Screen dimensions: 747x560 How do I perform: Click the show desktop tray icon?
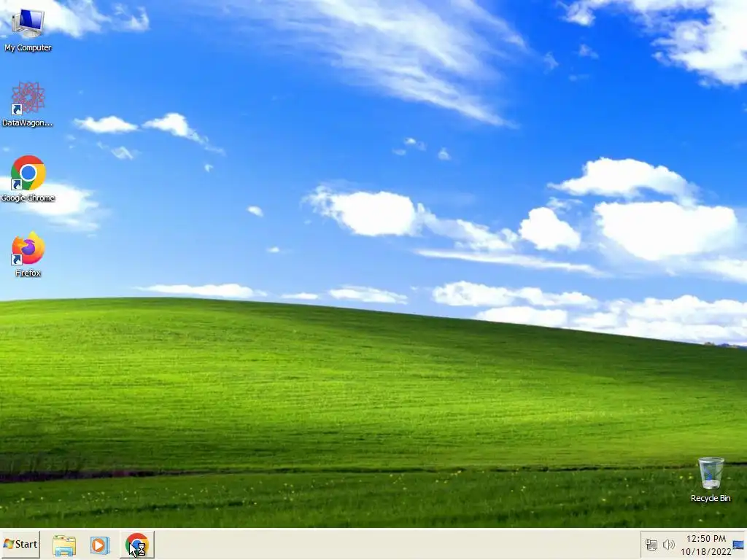738,545
